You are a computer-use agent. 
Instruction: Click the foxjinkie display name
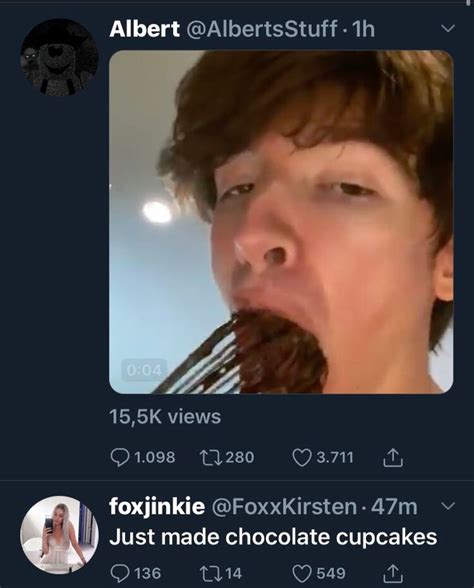157,507
